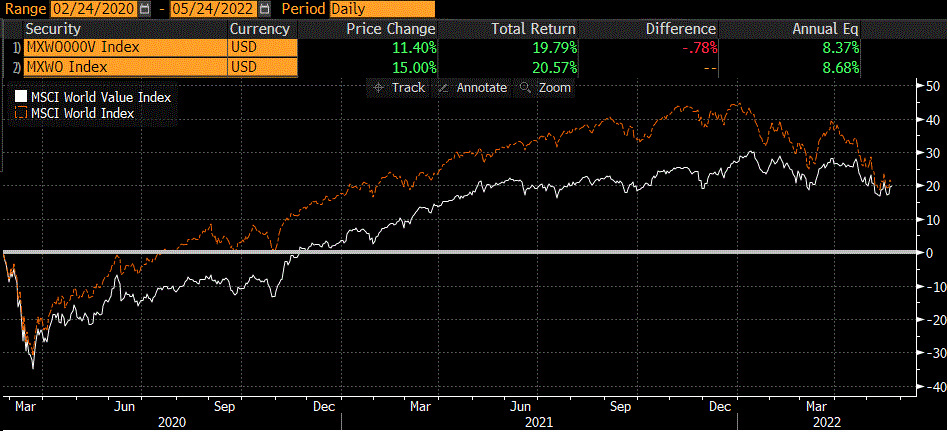Click the Currency column header
This screenshot has height=432, width=948.
pyautogui.click(x=260, y=29)
